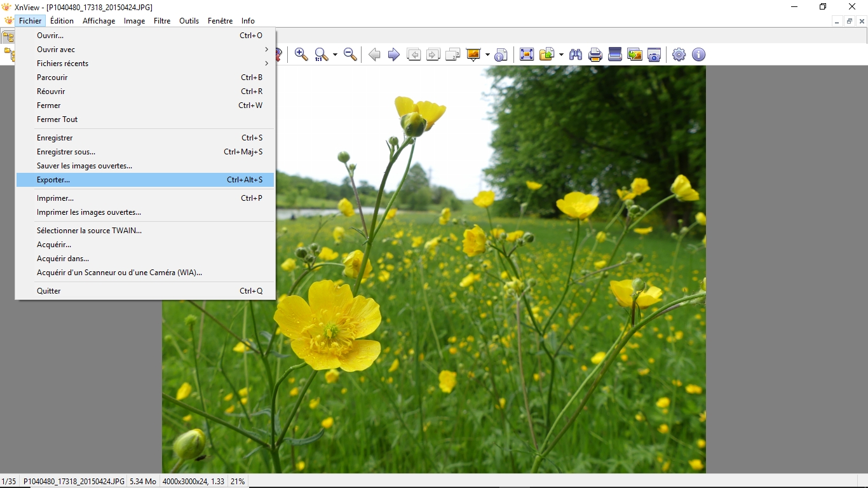
Task: Click the blue info icon
Action: [x=698, y=55]
